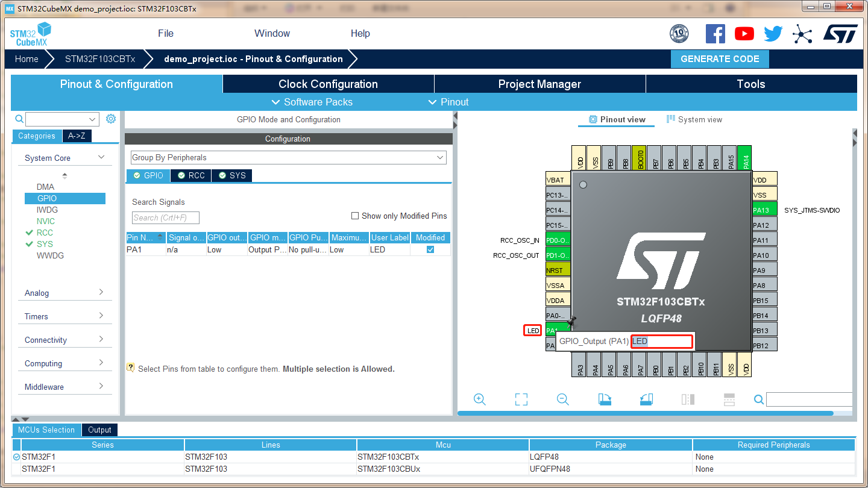Zoom in on the chip view
Image resolution: width=868 pixels, height=488 pixels.
480,399
